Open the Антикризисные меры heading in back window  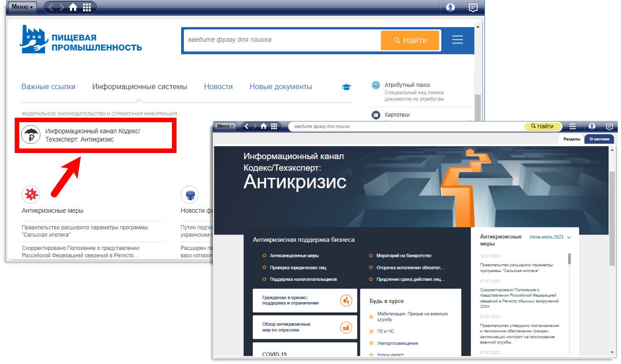point(52,210)
